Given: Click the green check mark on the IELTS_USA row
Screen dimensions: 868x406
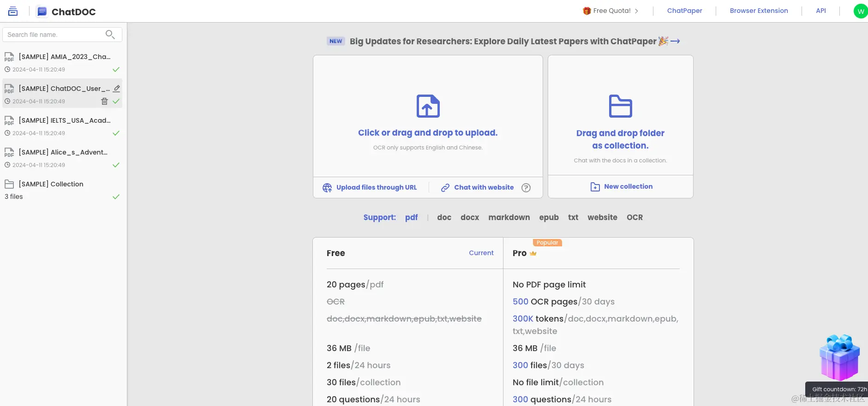Looking at the screenshot, I should pyautogui.click(x=116, y=133).
